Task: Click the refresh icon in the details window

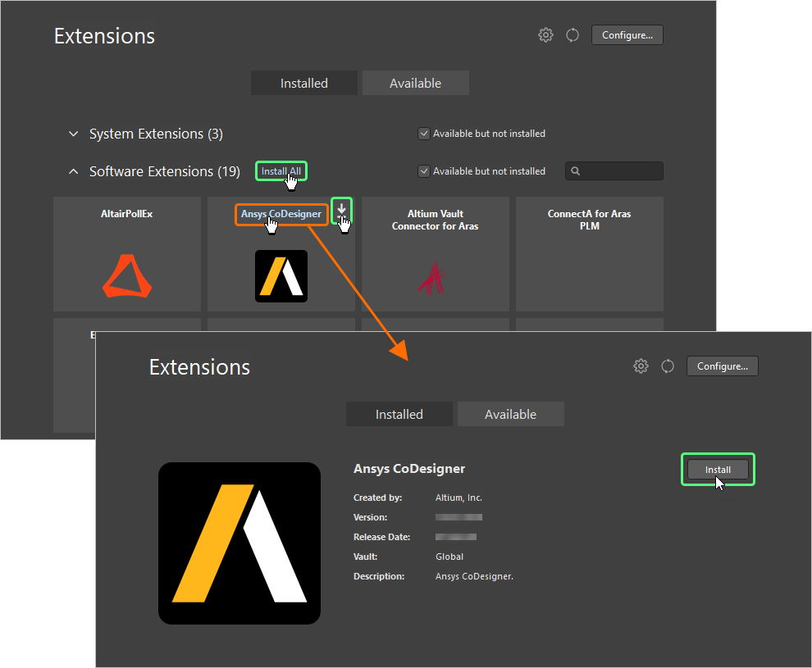Action: [667, 366]
